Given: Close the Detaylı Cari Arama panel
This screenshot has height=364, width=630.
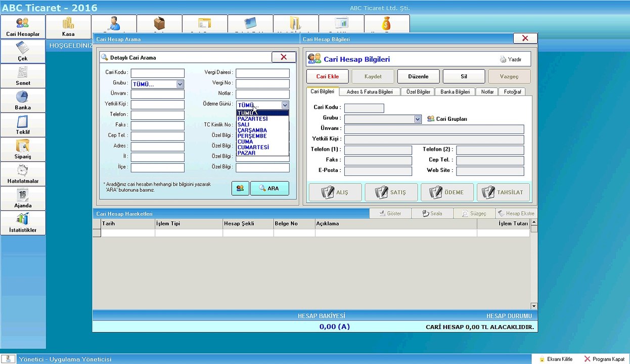Looking at the screenshot, I should click(x=284, y=57).
